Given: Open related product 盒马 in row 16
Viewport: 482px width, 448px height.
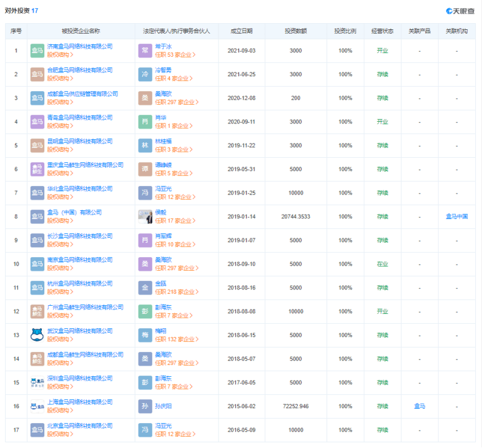Looking at the screenshot, I should point(419,406).
